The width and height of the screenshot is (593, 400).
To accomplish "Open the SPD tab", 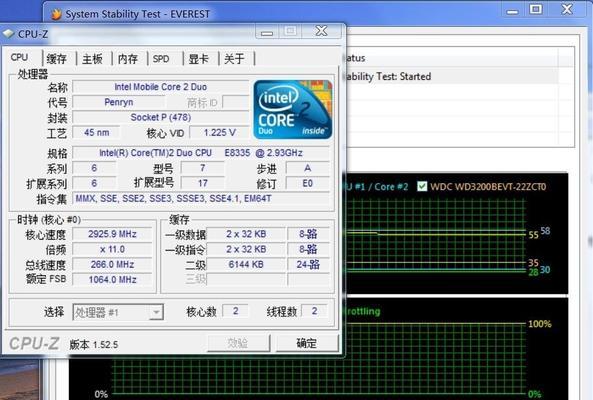I will point(161,59).
